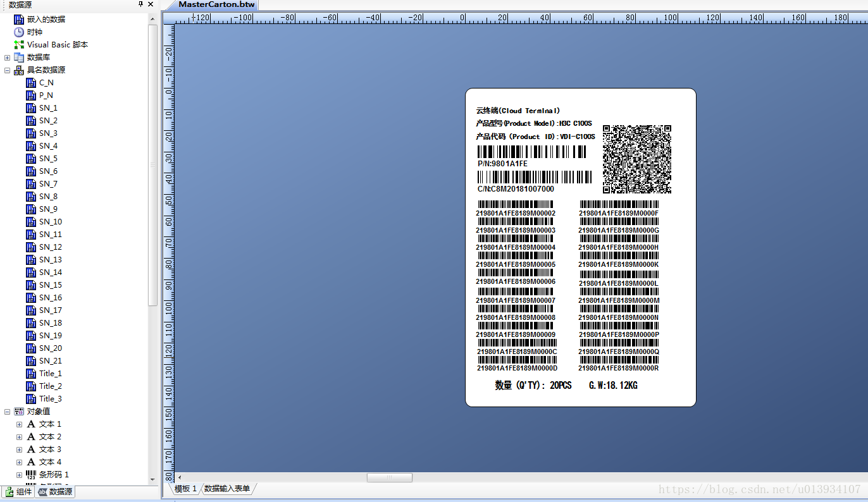Click the left arrow of the horizontal scrollbar
The height and width of the screenshot is (502, 868).
tap(179, 477)
